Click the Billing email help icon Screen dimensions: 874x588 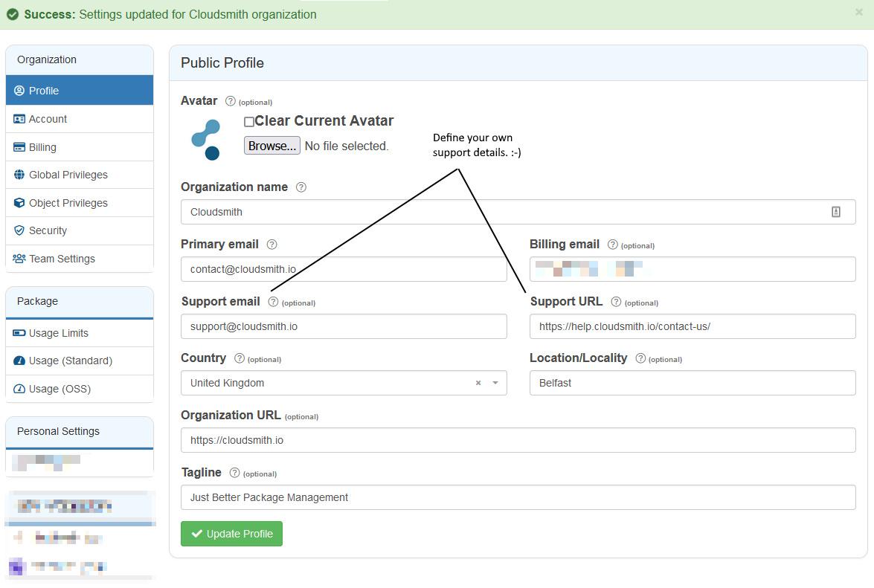(x=613, y=245)
